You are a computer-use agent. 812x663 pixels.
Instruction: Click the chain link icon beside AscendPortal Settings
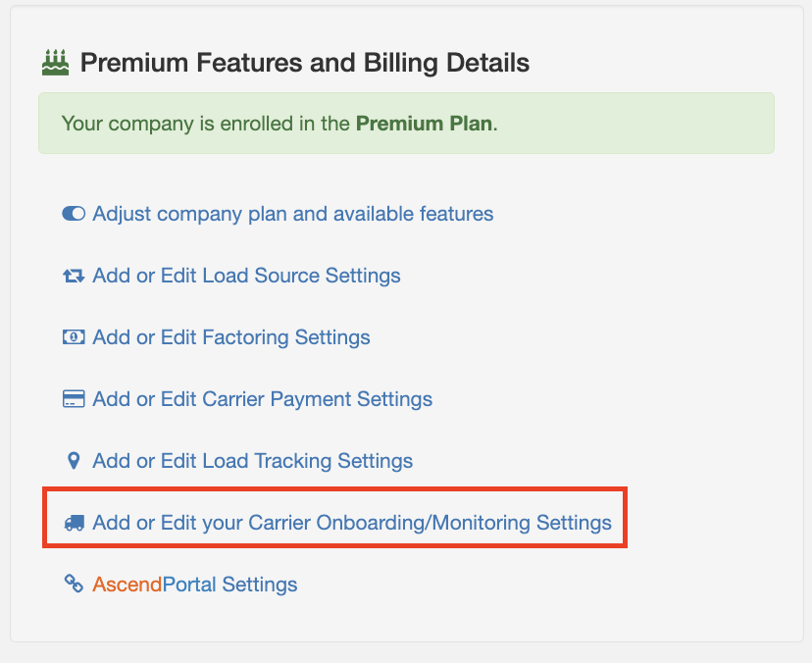pyautogui.click(x=74, y=584)
